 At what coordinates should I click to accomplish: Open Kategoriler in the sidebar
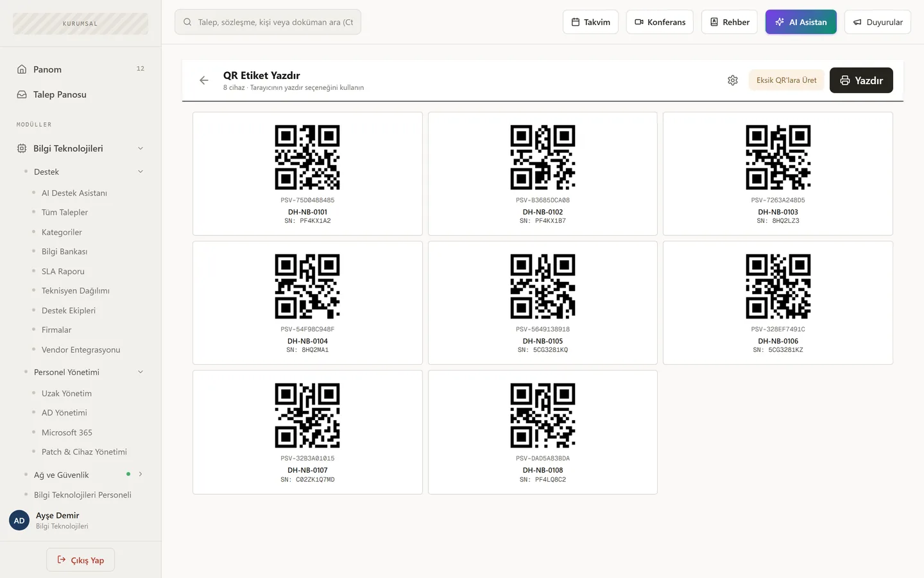click(x=62, y=232)
